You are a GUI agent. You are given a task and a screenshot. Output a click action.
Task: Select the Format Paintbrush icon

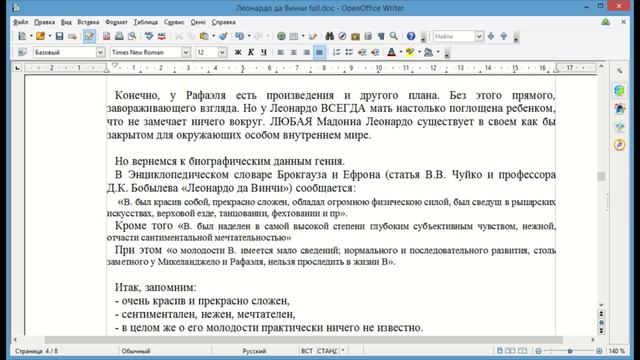click(223, 36)
